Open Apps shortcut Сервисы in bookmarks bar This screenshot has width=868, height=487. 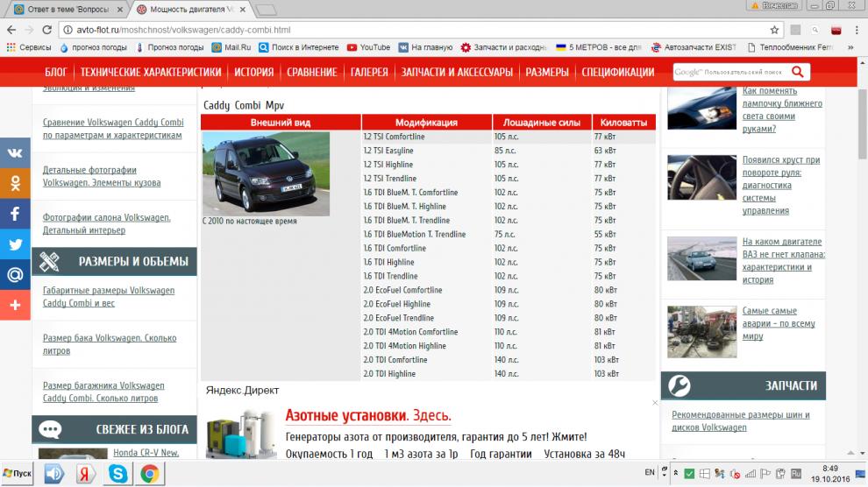(29, 47)
